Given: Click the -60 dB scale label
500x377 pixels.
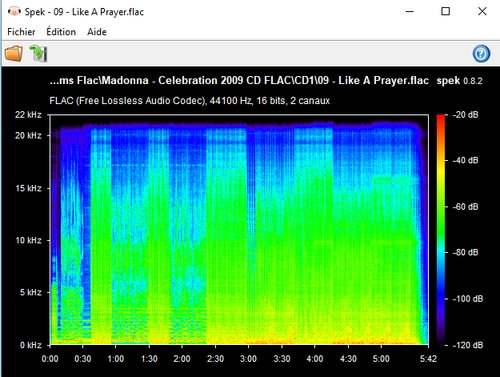Looking at the screenshot, I should (x=466, y=207).
